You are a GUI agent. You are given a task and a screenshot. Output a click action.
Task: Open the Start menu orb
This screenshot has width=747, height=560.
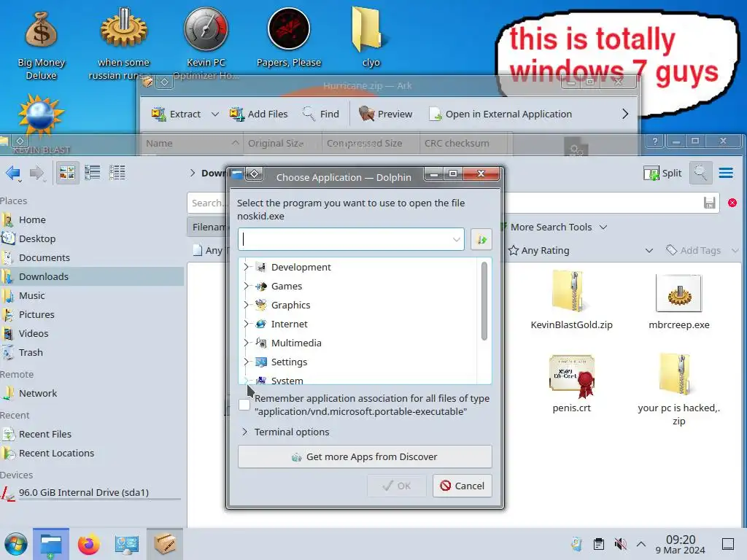click(16, 544)
